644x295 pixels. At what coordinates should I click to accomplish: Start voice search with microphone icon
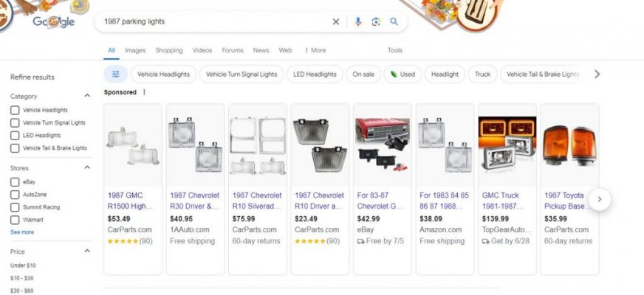[x=358, y=22]
